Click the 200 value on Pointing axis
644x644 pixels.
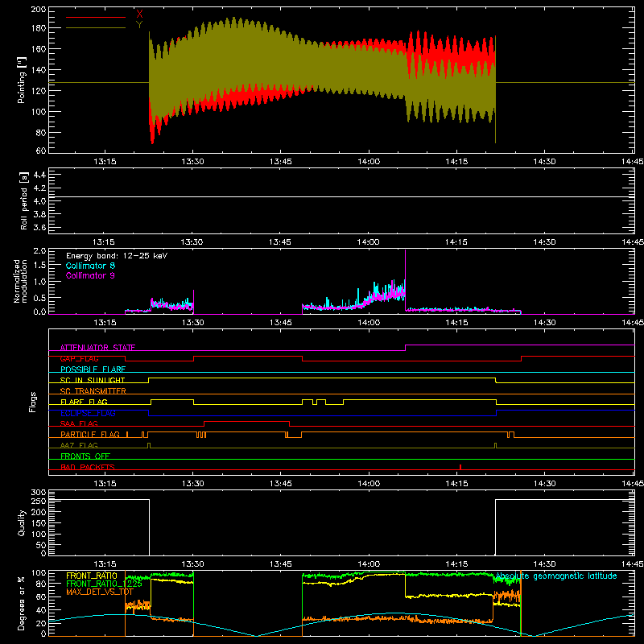point(39,10)
